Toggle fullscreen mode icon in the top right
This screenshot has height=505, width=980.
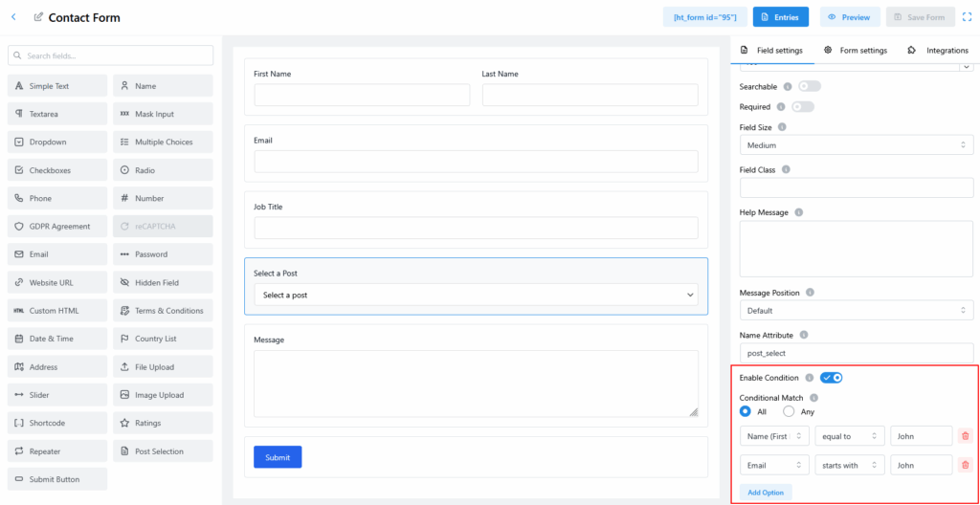click(966, 17)
